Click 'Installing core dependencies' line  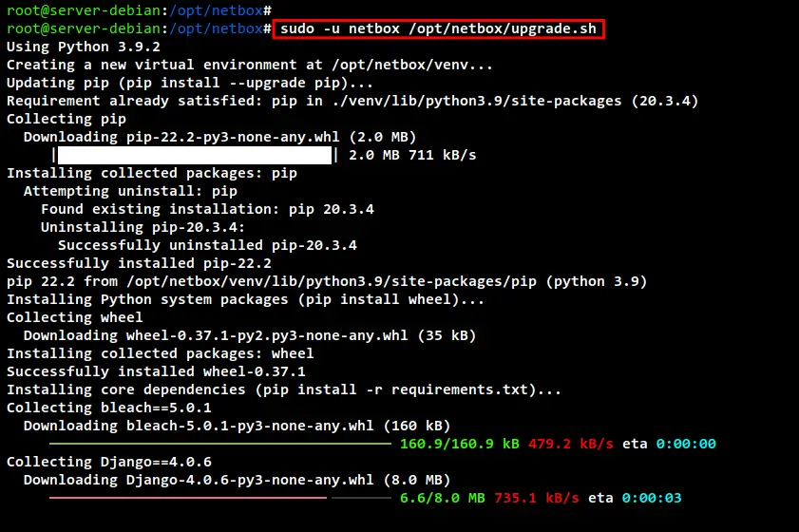284,389
